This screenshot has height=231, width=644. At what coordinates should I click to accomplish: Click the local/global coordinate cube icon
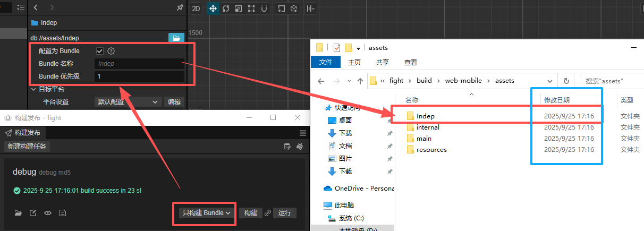point(295,8)
